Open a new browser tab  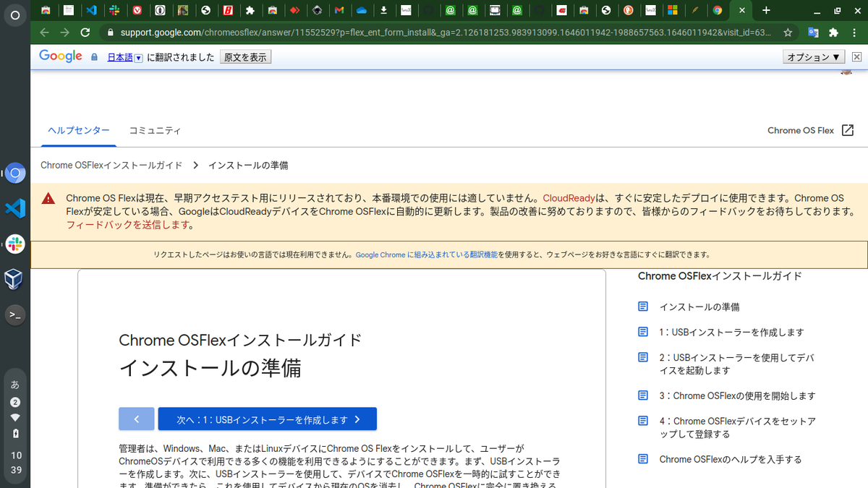coord(766,10)
